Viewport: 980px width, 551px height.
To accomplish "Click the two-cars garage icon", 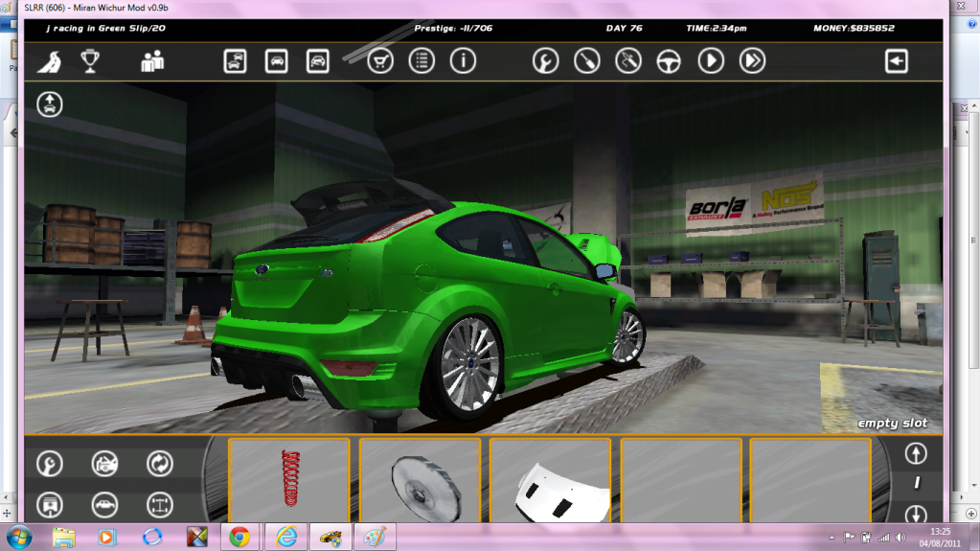I will coord(235,61).
